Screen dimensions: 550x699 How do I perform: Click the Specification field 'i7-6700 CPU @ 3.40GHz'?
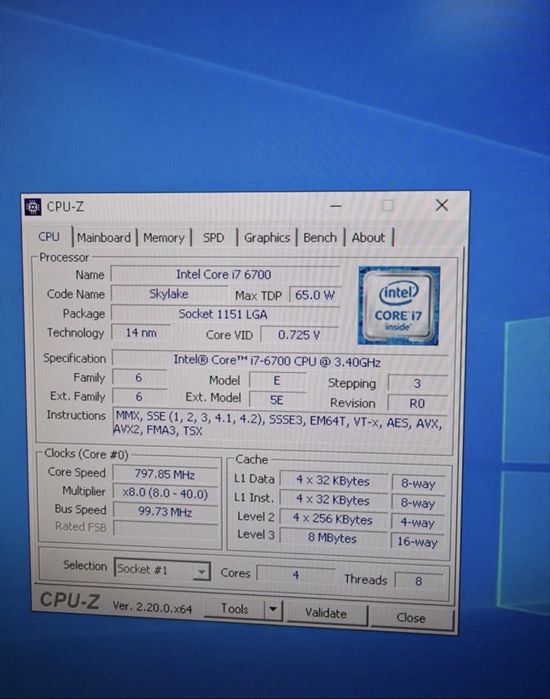[x=280, y=360]
